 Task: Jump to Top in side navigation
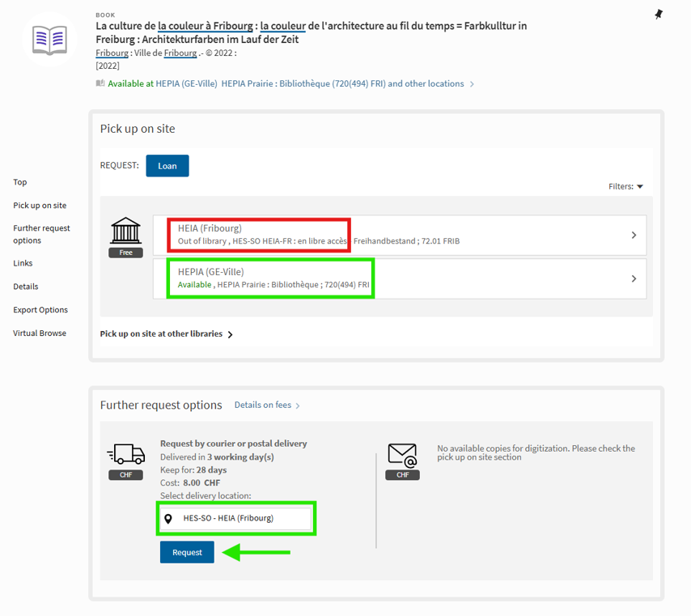pos(20,182)
